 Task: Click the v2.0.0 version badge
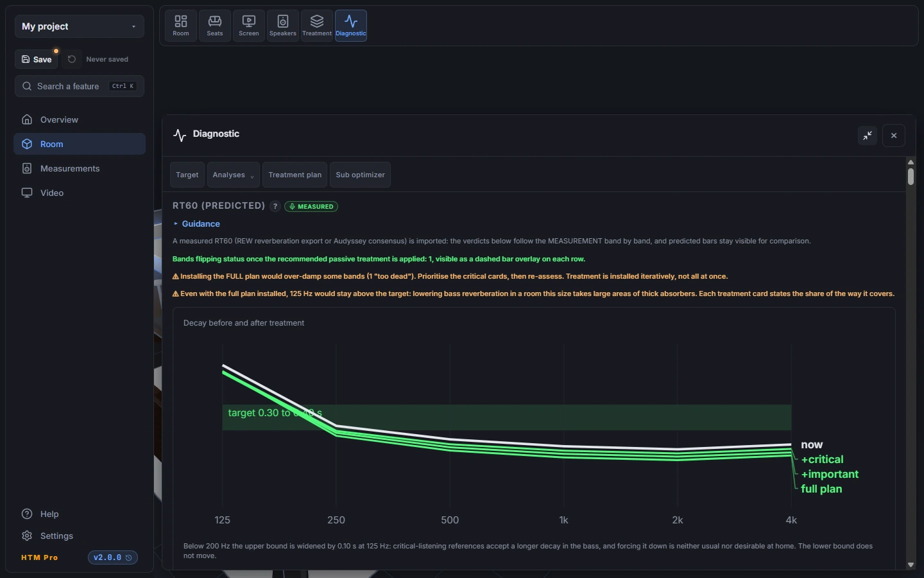point(113,557)
